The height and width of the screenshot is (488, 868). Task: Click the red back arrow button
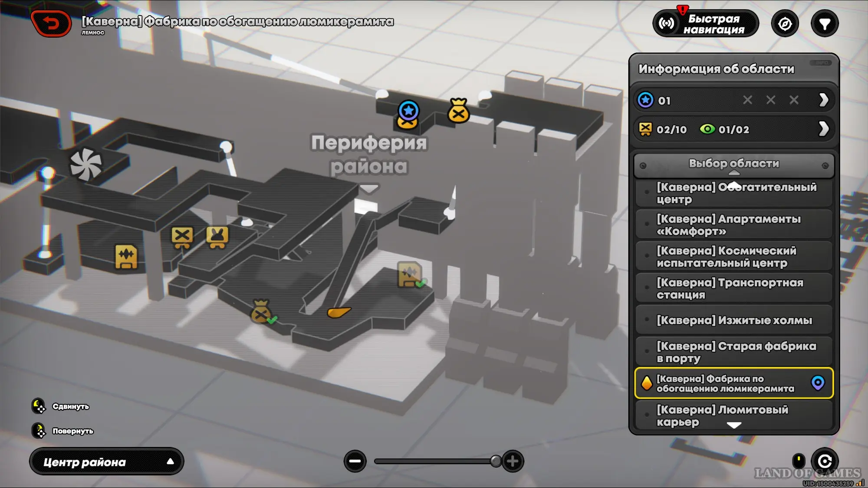(x=51, y=23)
